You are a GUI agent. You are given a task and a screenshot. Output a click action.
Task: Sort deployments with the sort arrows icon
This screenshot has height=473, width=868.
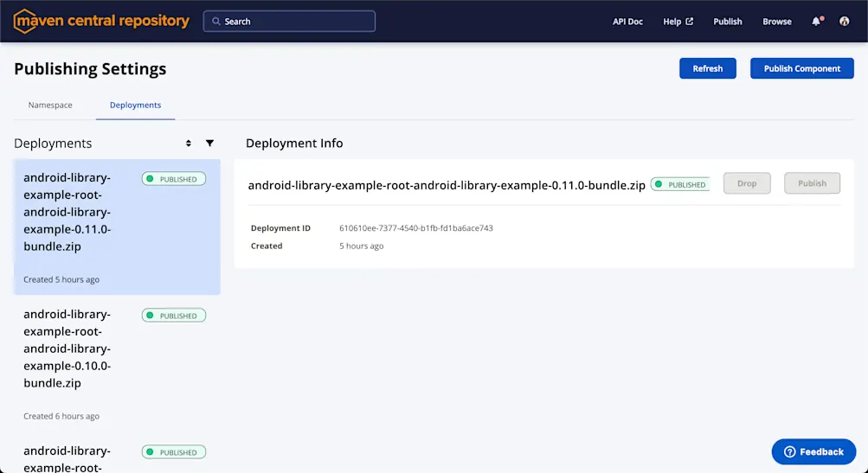pyautogui.click(x=188, y=144)
